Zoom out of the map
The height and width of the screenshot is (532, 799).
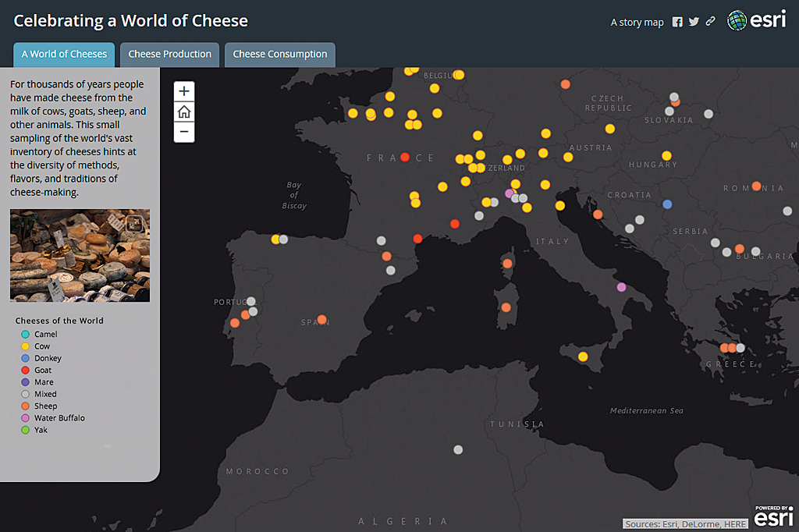tap(184, 132)
